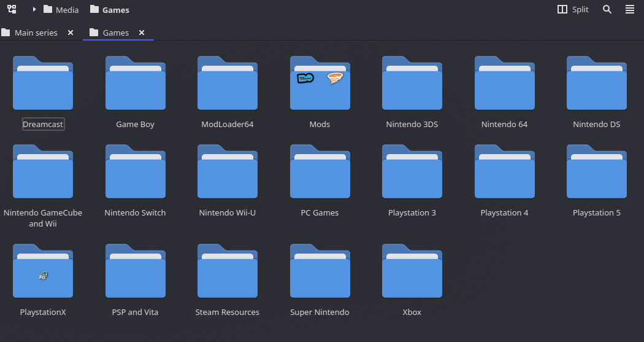This screenshot has height=342, width=644.
Task: Click the Nintendo Switch folder icon
Action: click(x=136, y=172)
